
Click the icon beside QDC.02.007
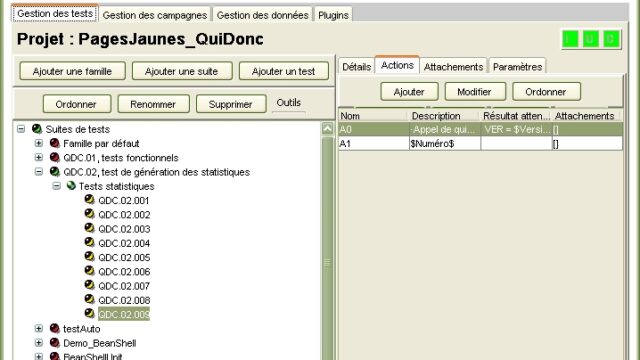coord(89,285)
